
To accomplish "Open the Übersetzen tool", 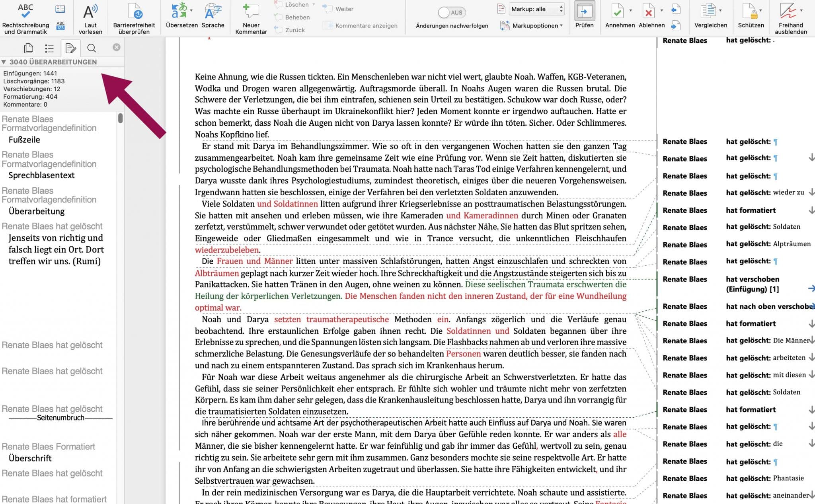I will [x=181, y=12].
